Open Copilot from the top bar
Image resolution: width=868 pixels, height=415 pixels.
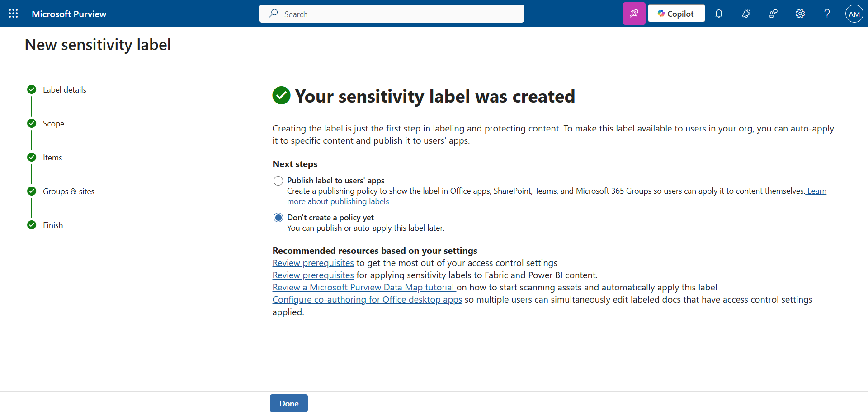pyautogui.click(x=676, y=14)
